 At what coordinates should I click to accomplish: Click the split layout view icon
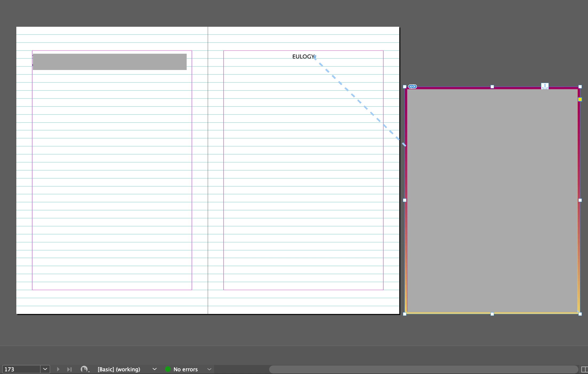[x=585, y=369]
